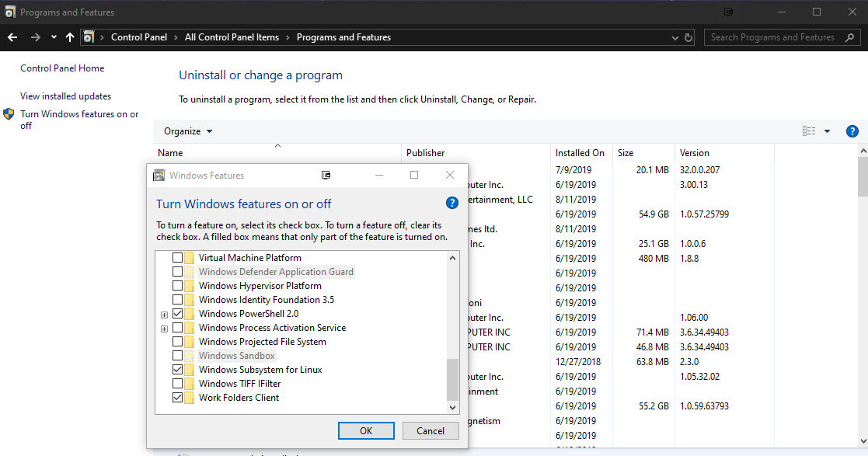The image size is (868, 456).
Task: Open View installed updates link
Action: coord(66,96)
